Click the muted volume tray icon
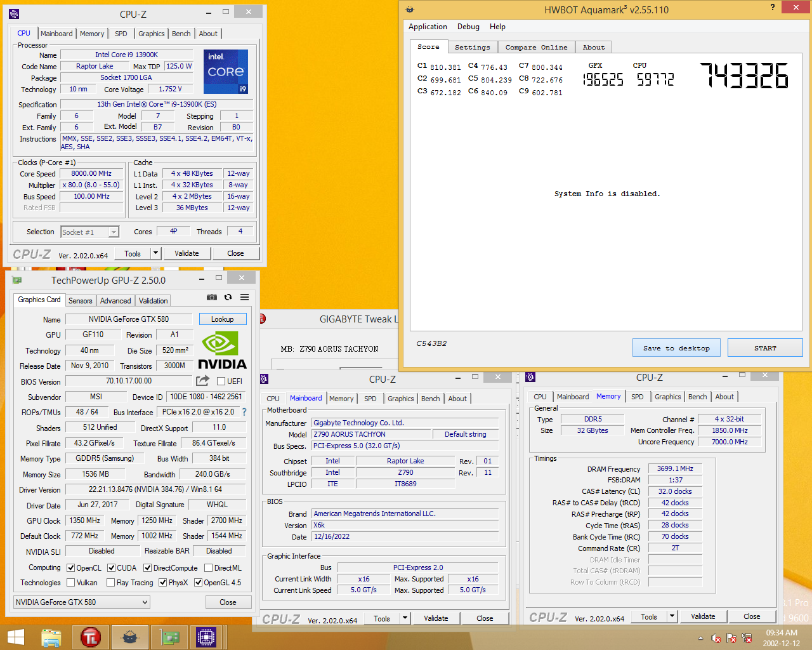 click(716, 638)
